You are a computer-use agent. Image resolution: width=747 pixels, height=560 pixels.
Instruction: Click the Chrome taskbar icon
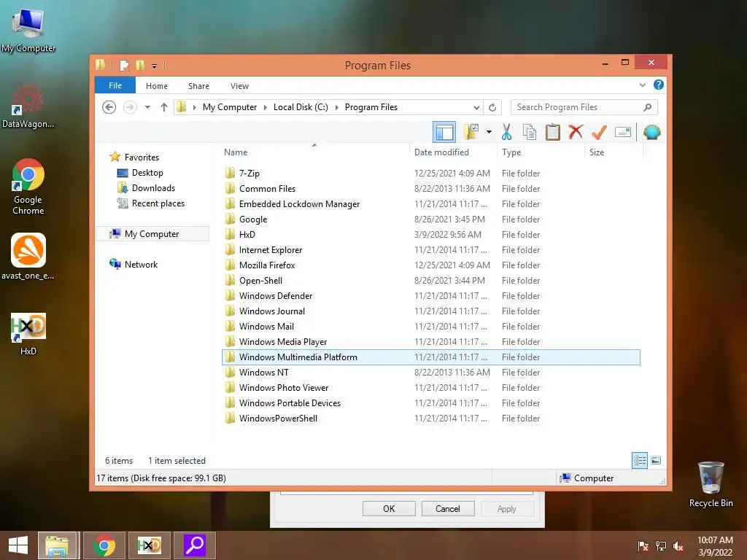[104, 545]
